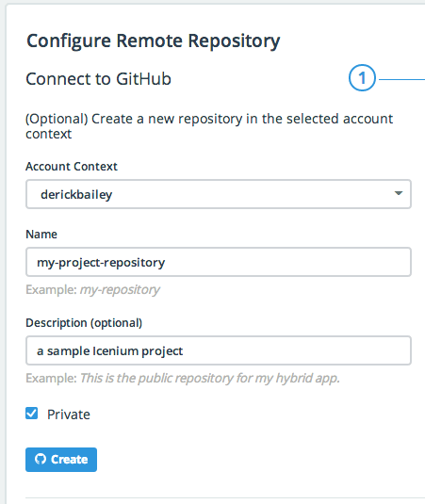Click the hybrid app description example hint
Screen dimensions: 425x504
(x=209, y=378)
